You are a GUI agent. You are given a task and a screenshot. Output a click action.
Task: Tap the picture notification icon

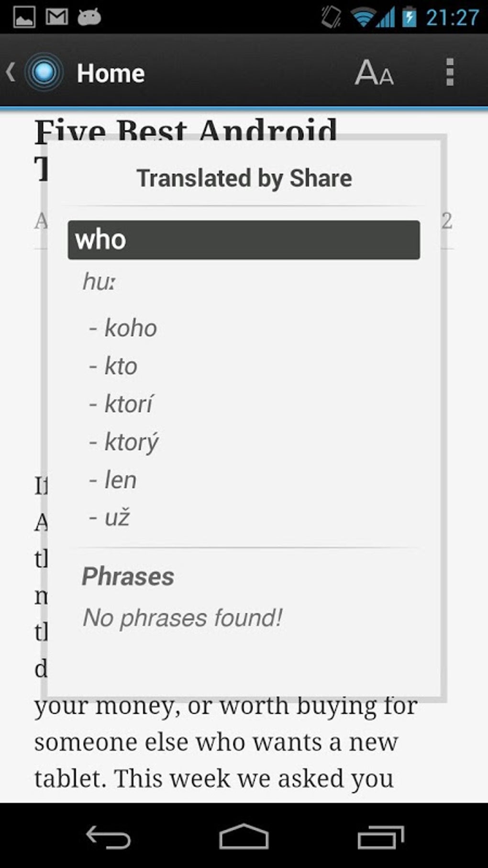pyautogui.click(x=24, y=17)
